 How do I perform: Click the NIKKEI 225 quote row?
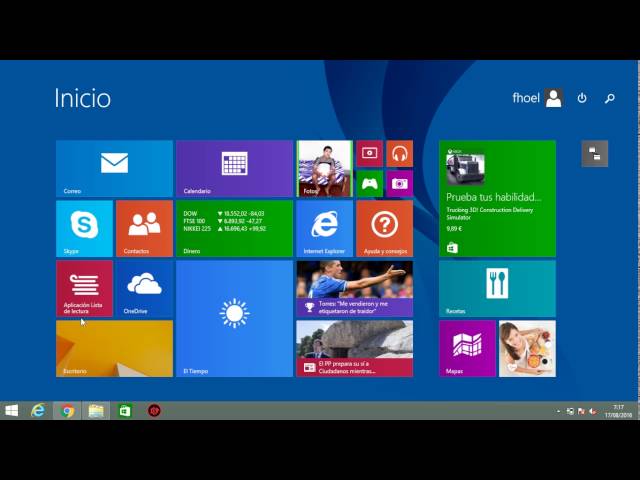point(224,229)
